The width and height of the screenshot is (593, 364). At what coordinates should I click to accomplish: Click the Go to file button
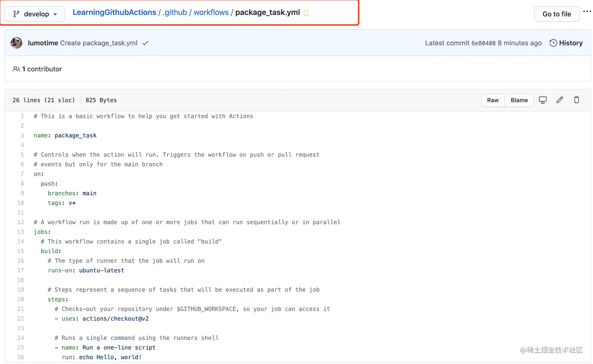click(557, 14)
